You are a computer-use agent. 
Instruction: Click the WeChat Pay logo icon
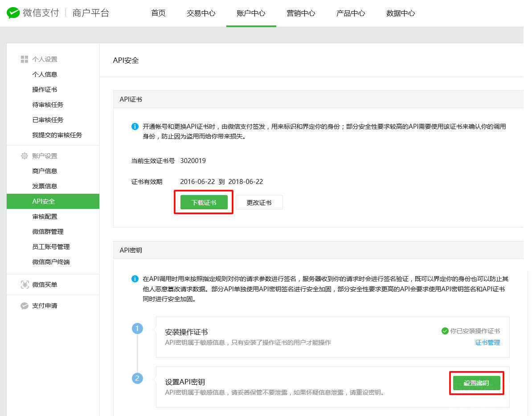point(13,13)
